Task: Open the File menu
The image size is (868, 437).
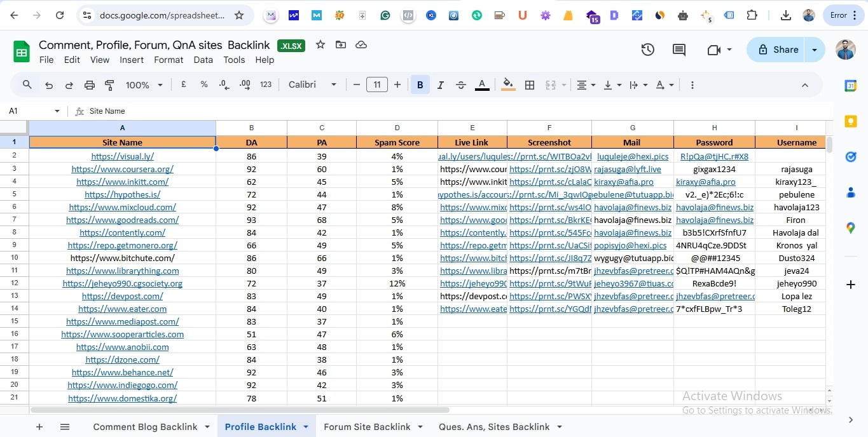Action: pos(46,60)
